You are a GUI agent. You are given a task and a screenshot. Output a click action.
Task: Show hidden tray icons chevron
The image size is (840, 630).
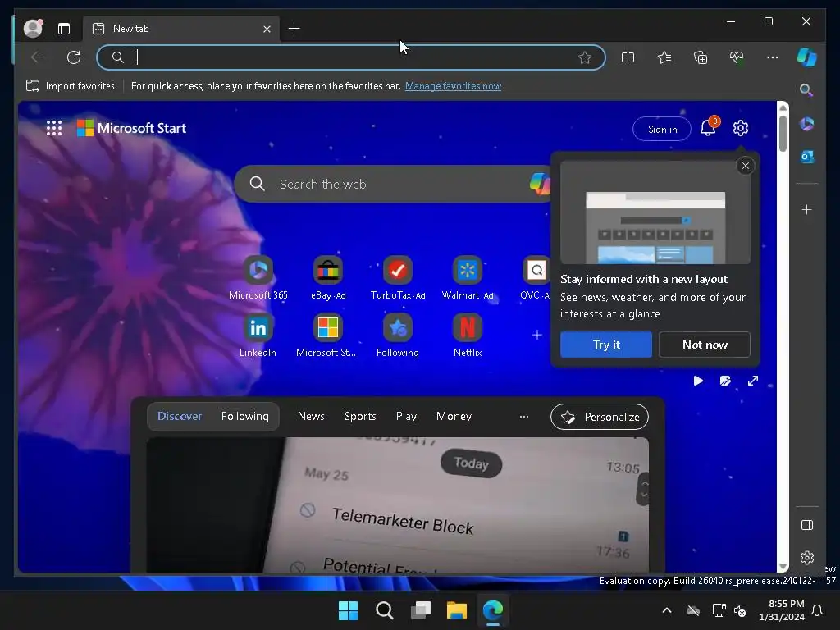pos(667,610)
